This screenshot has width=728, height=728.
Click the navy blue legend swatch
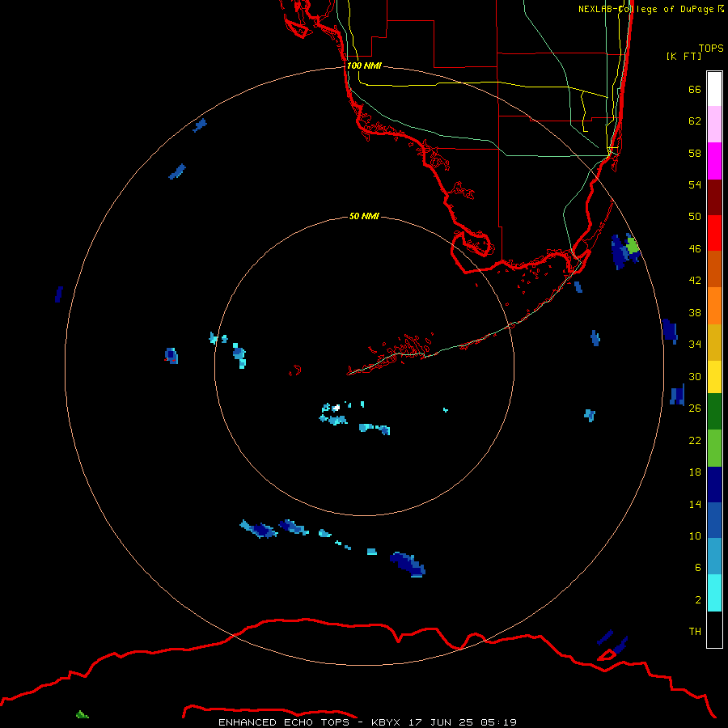[714, 485]
